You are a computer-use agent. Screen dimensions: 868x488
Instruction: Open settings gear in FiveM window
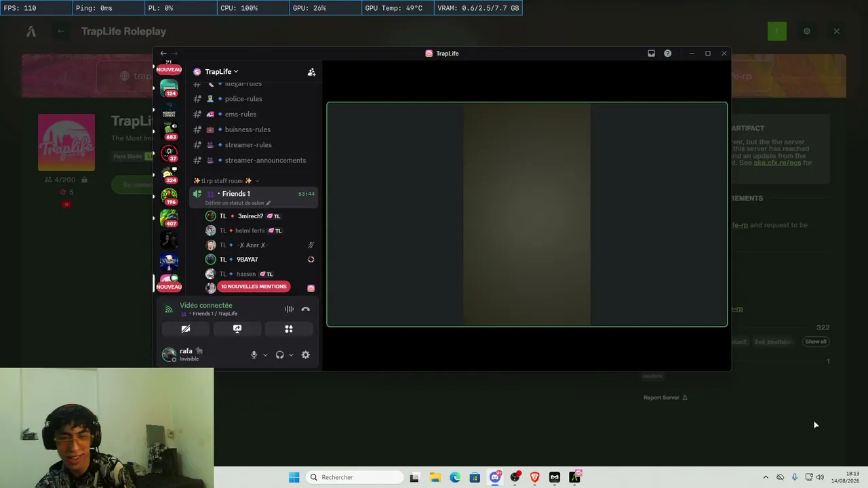806,31
